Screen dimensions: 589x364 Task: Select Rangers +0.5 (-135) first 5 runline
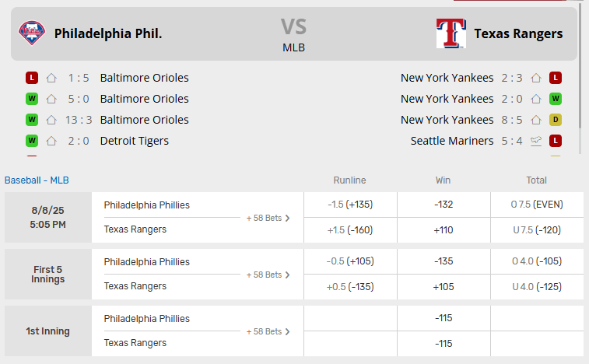click(350, 286)
